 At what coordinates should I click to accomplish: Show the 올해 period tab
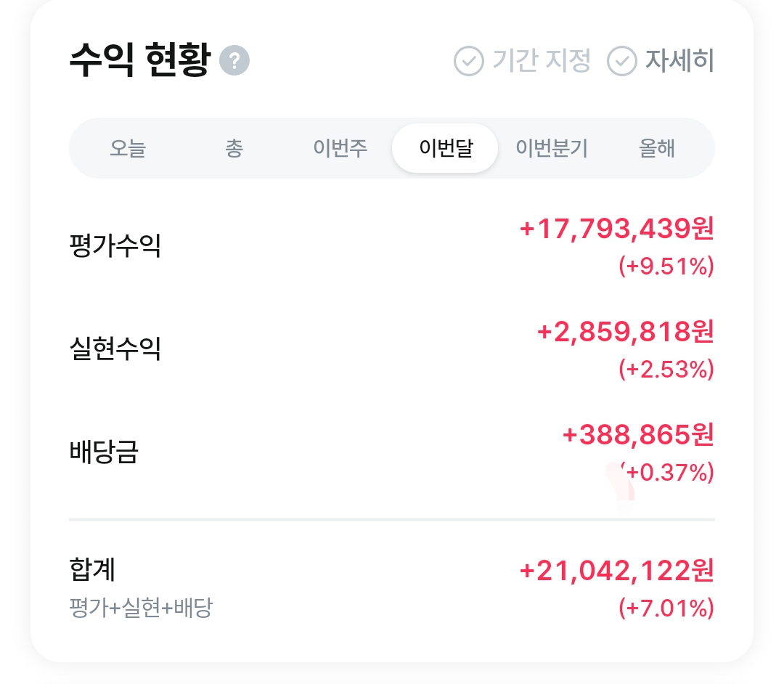coord(657,149)
